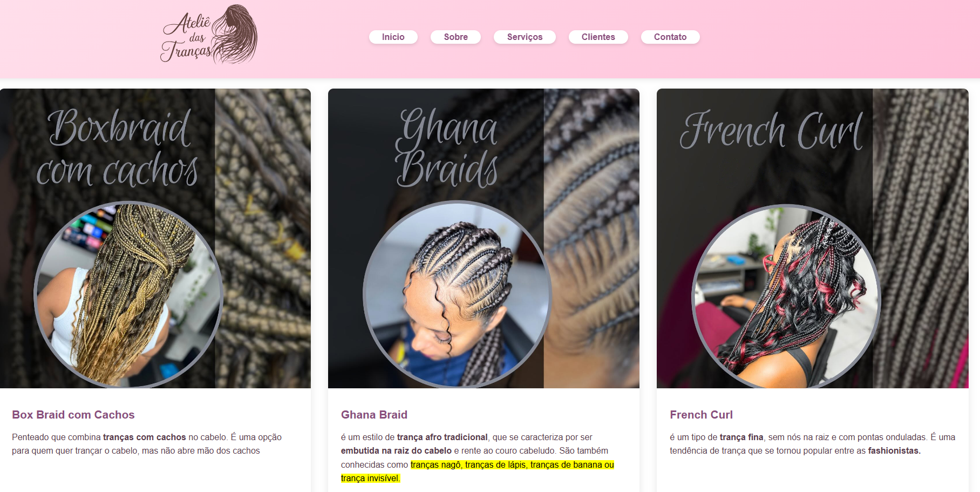The image size is (980, 492).
Task: Select the Clientes navigation button
Action: tap(598, 37)
